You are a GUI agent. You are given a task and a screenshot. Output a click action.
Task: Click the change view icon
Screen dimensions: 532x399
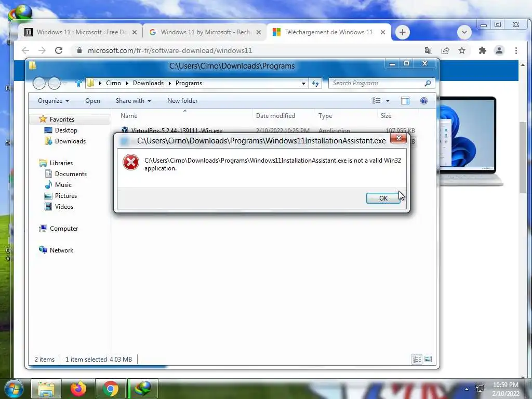click(x=376, y=100)
